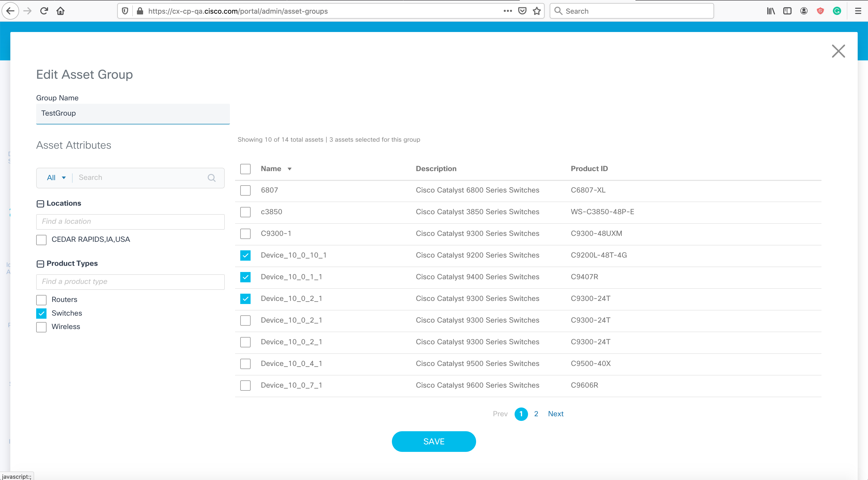The height and width of the screenshot is (480, 868).
Task: Sort by the Name column arrow
Action: [289, 169]
